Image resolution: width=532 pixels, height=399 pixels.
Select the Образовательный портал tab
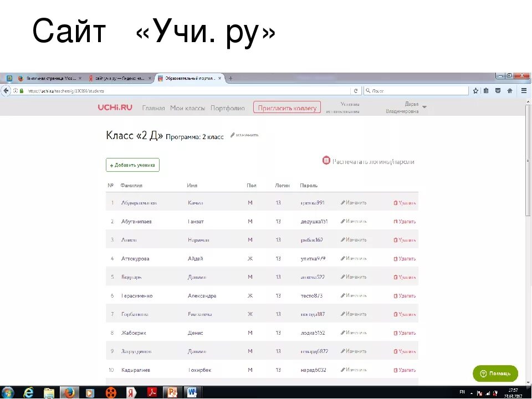coord(190,78)
